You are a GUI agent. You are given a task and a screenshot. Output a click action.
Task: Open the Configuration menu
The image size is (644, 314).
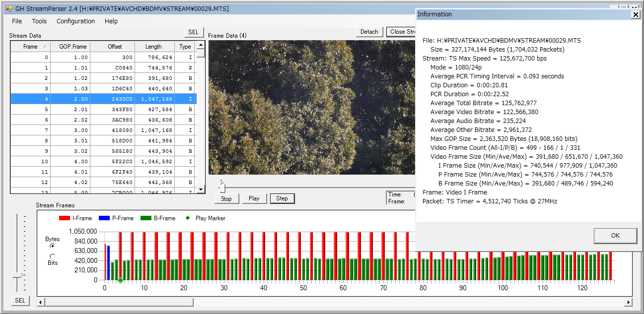75,21
